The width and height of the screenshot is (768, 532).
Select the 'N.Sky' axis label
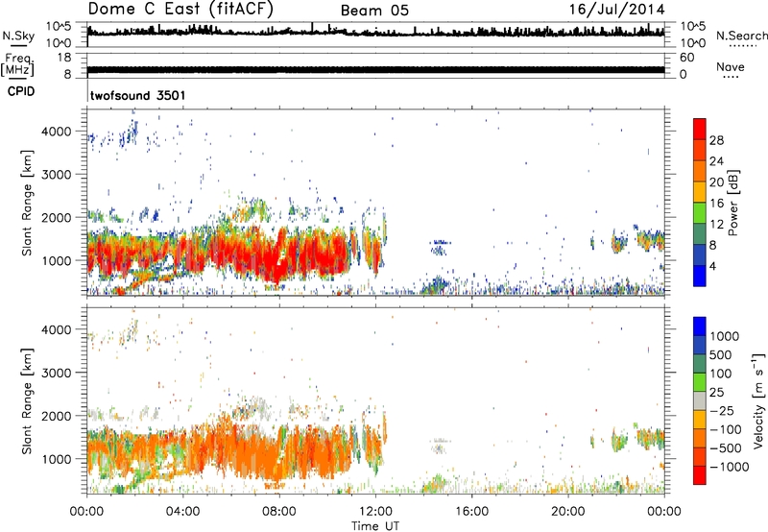pyautogui.click(x=18, y=36)
